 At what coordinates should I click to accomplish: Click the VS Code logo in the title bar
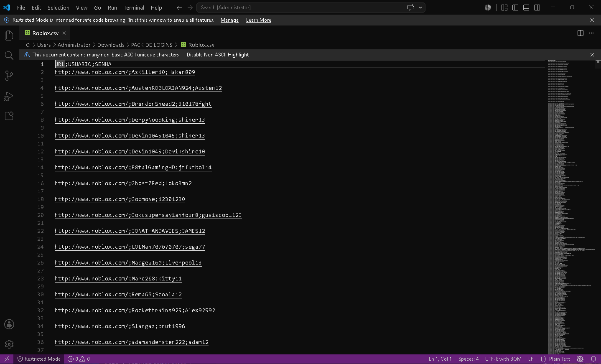(7, 8)
